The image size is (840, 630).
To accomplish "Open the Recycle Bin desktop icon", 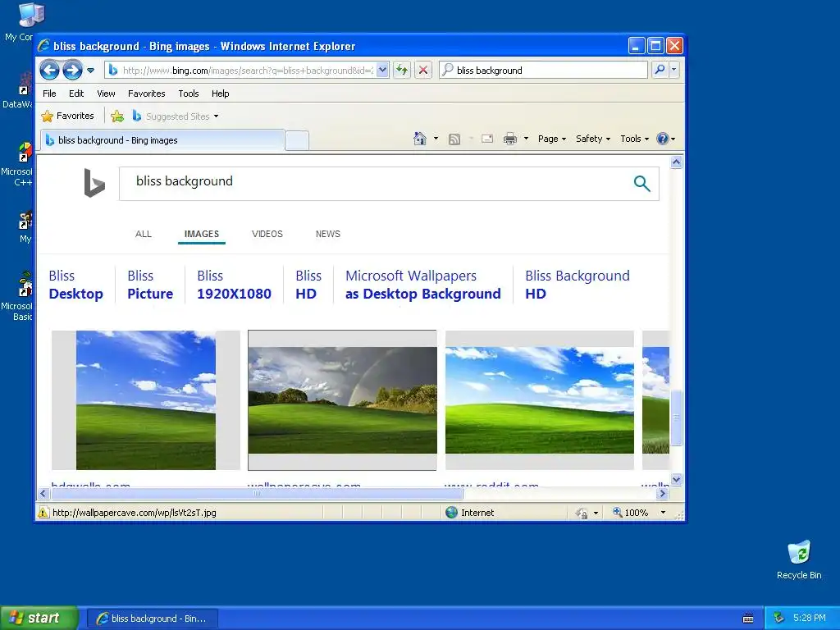I will click(x=799, y=559).
